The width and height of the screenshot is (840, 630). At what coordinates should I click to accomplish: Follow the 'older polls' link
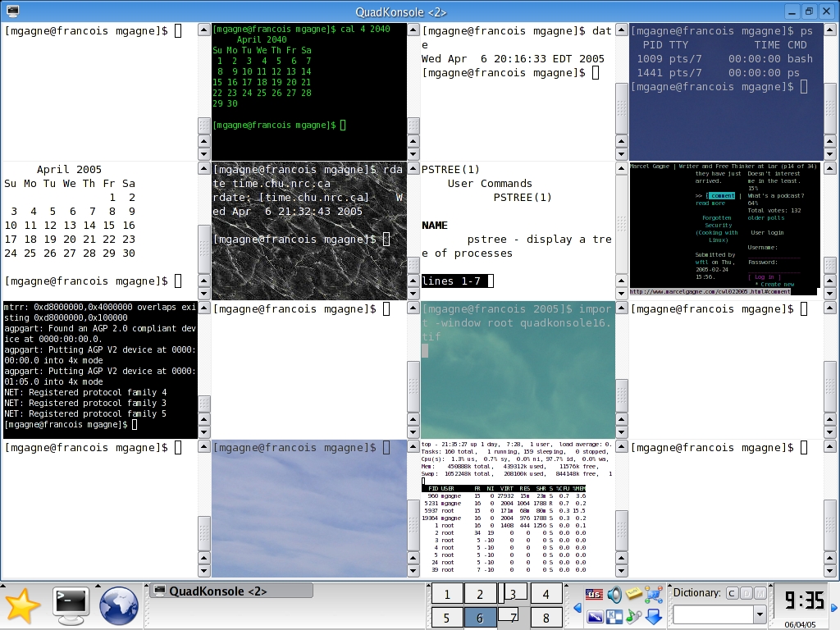click(765, 218)
